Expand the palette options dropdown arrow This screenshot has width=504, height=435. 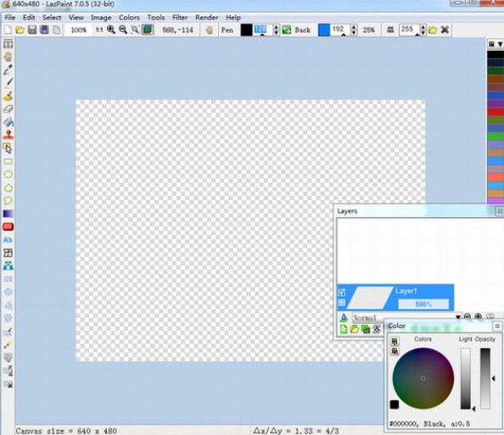tap(500, 44)
